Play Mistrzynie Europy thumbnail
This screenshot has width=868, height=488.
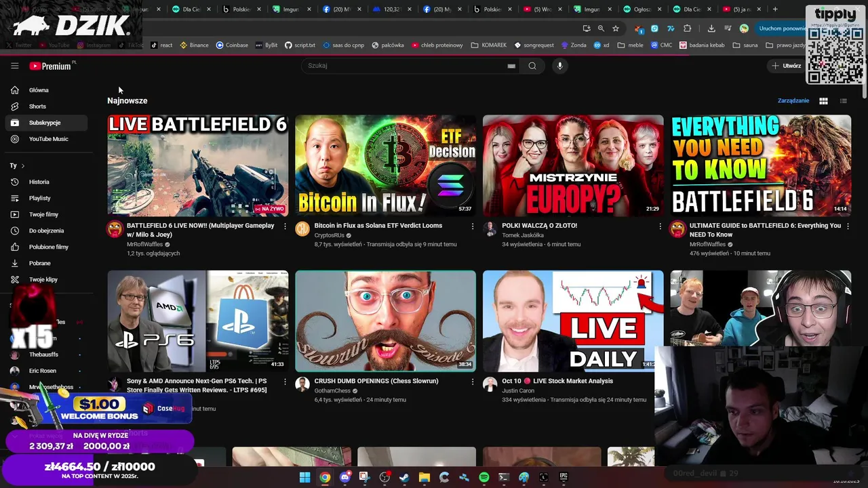point(573,166)
